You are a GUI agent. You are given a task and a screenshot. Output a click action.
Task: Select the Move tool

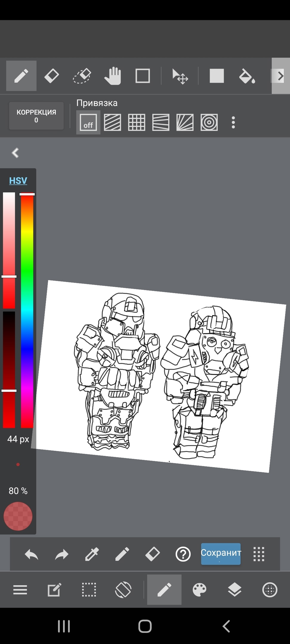click(180, 76)
